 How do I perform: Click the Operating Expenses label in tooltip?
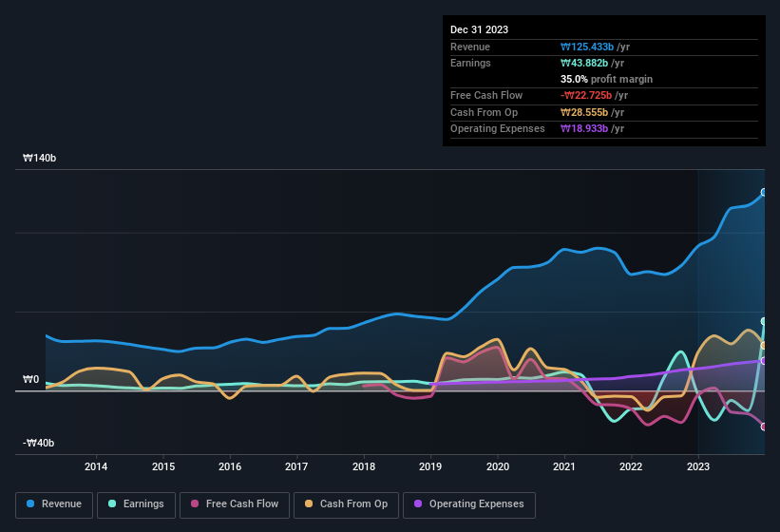tap(498, 129)
